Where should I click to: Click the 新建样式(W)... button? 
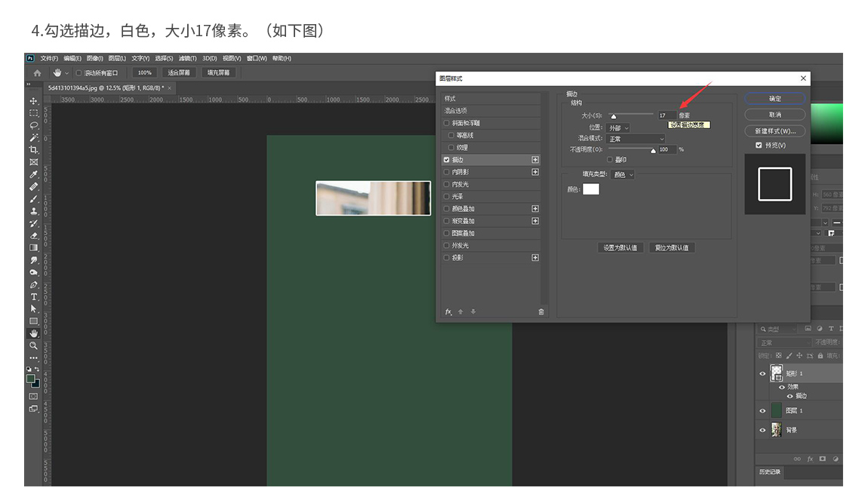[774, 131]
